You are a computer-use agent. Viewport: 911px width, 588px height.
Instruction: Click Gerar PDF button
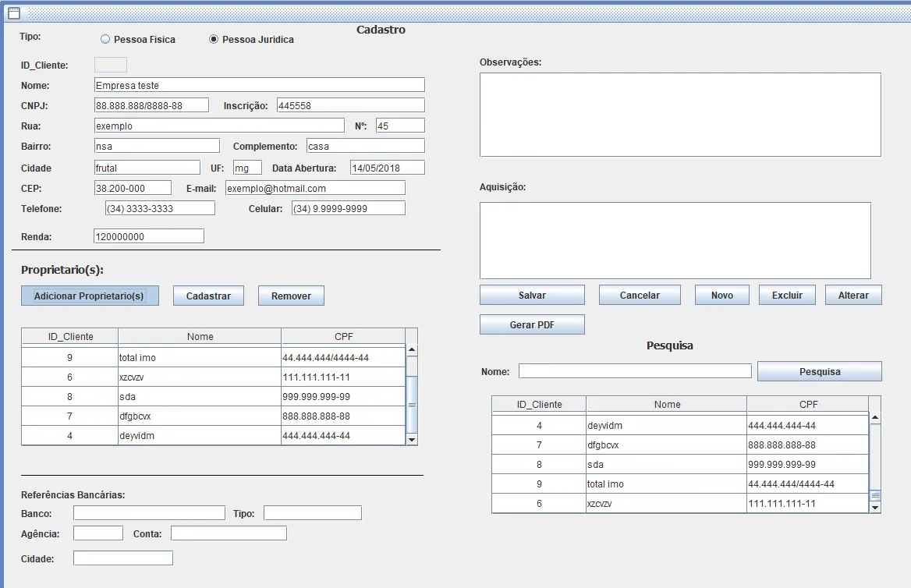pos(532,324)
